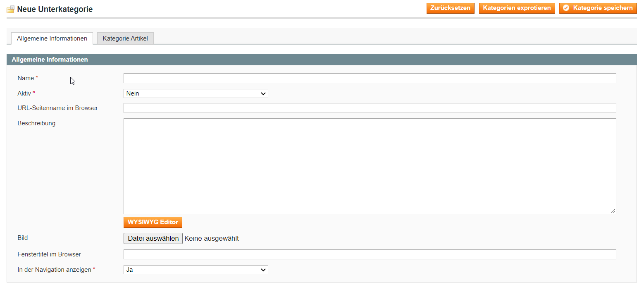The width and height of the screenshot is (644, 304).
Task: Click Kategorien exprotieren button
Action: (x=517, y=8)
